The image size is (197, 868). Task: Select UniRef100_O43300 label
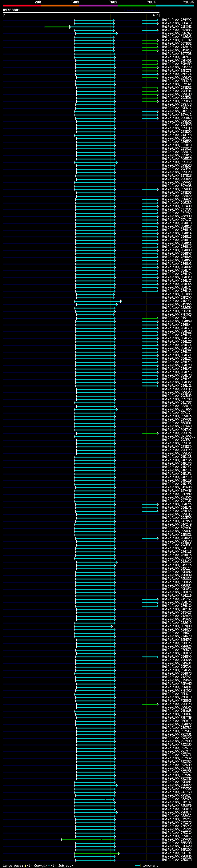(x=177, y=304)
